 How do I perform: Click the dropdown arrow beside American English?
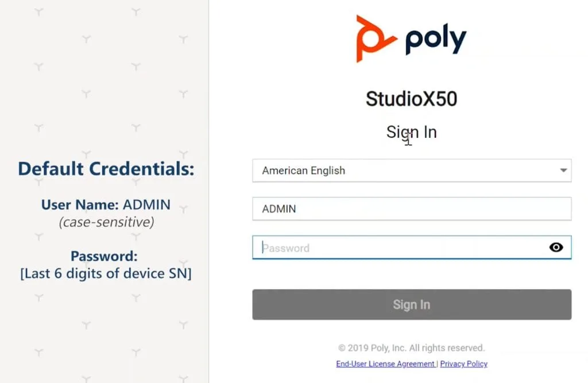[x=563, y=171]
